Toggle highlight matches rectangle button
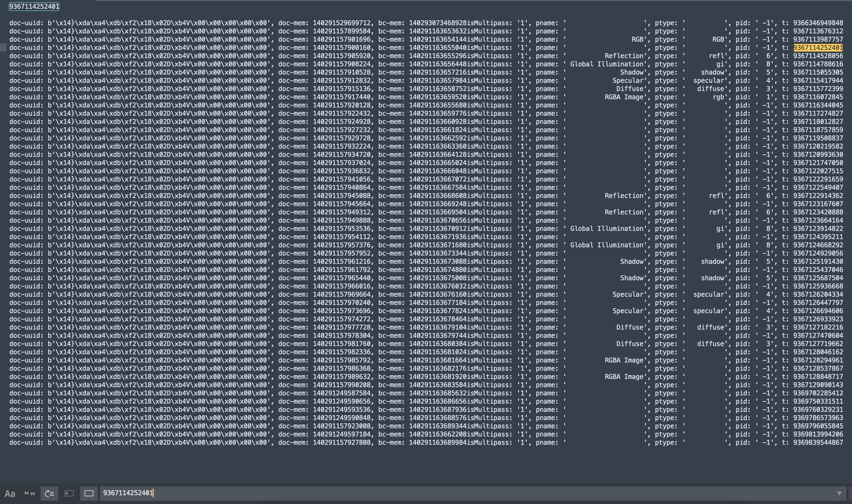Screen dimensions: 852x504 [89, 494]
